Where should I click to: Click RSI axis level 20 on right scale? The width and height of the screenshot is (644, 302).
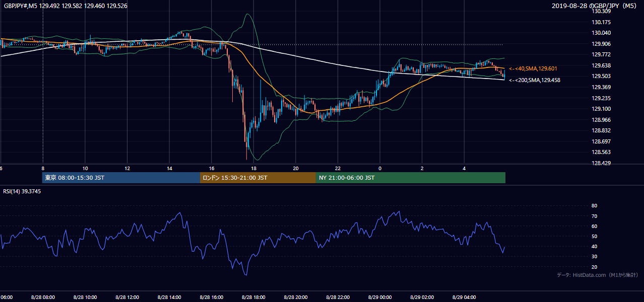click(595, 267)
